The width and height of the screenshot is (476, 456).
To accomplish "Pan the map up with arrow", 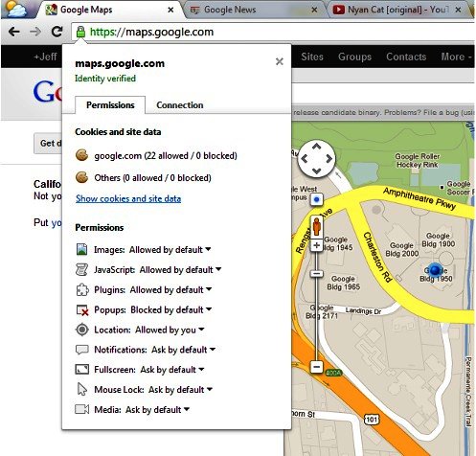I will [316, 147].
